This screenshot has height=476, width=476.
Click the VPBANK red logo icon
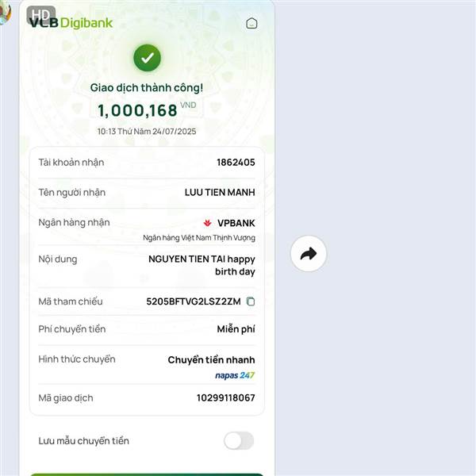pyautogui.click(x=207, y=223)
